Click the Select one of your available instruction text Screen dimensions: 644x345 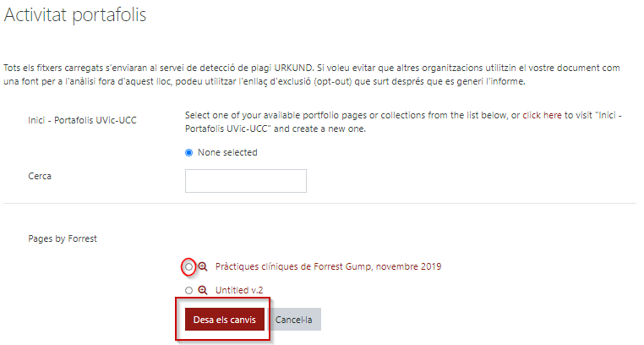tap(403, 122)
